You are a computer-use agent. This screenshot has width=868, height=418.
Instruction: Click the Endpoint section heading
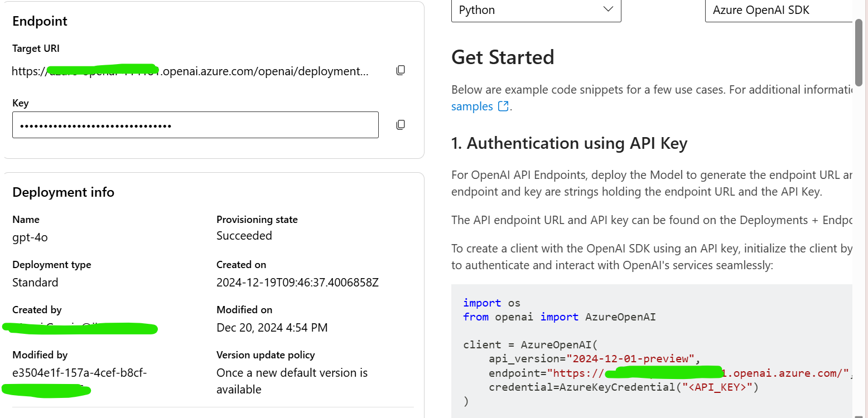coord(40,21)
